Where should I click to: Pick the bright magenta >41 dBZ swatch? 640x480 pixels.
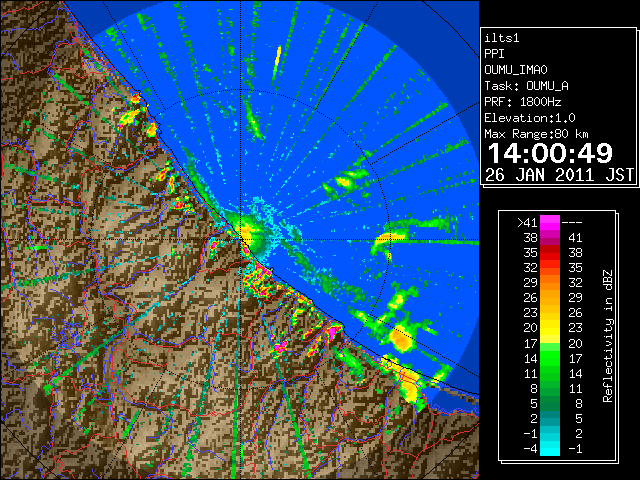tap(550, 222)
